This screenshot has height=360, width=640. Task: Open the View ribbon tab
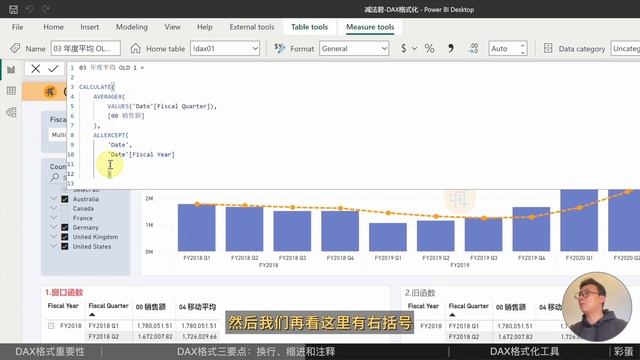tap(172, 27)
